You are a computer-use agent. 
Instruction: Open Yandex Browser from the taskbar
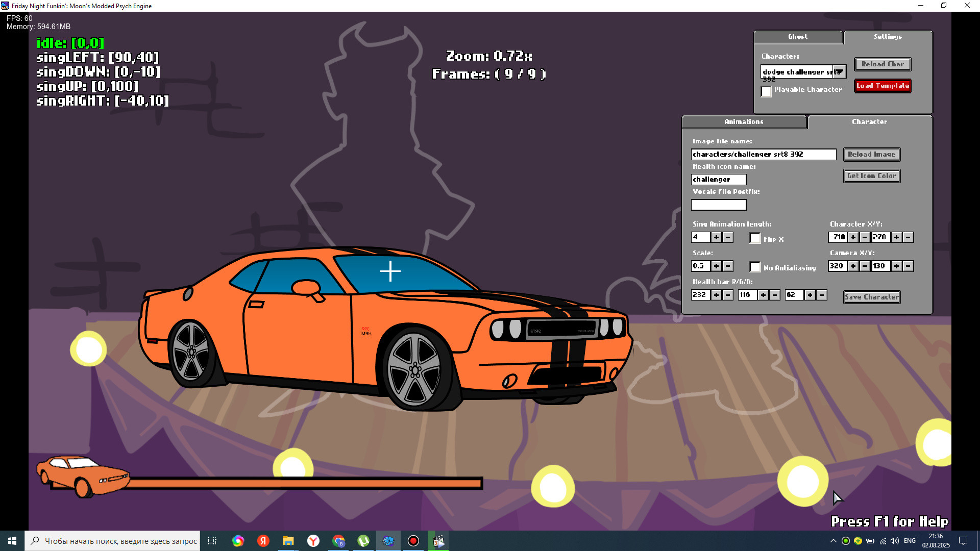point(313,541)
